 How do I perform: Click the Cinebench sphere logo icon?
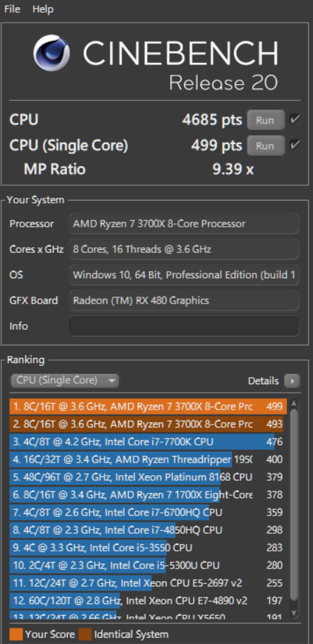click(52, 53)
